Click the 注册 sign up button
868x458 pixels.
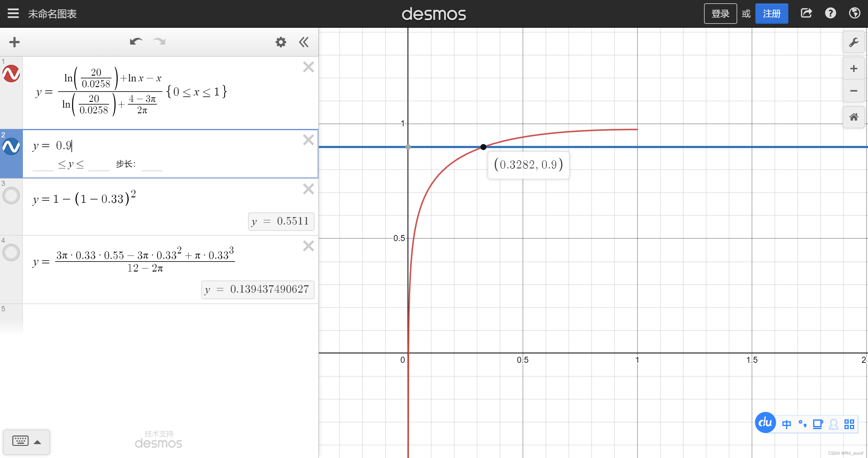click(771, 14)
